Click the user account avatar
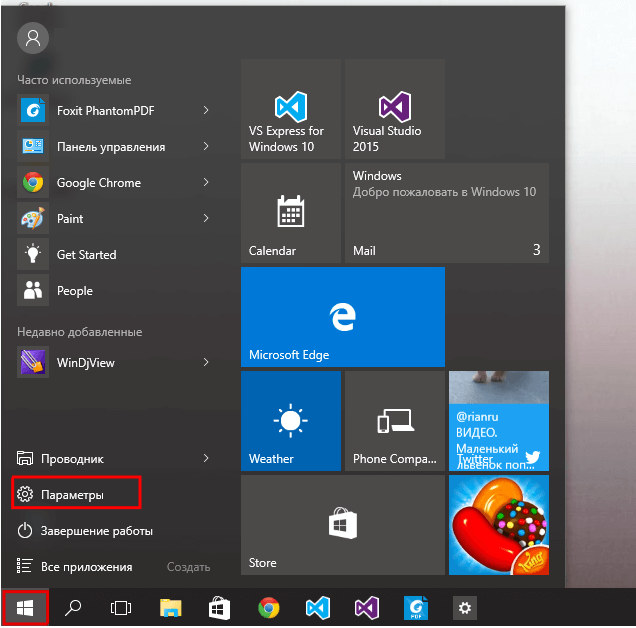 pos(33,38)
